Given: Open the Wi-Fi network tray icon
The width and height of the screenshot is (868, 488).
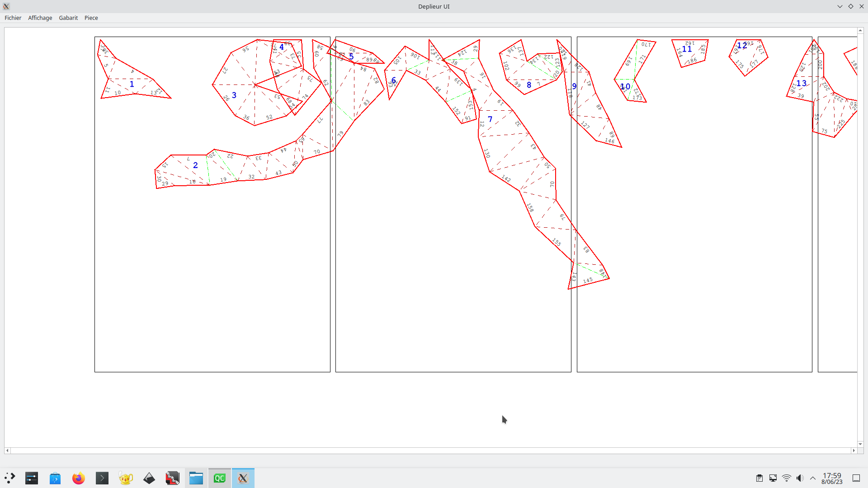Looking at the screenshot, I should [787, 478].
